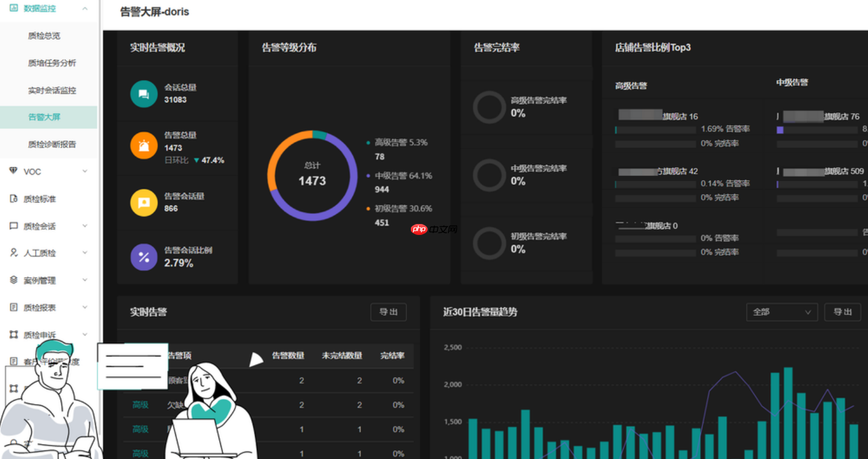Collapse the 数据监控 sidebar section
The width and height of the screenshot is (868, 459).
point(84,8)
